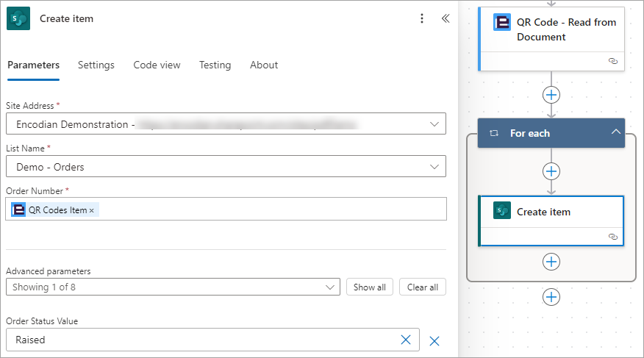Expand the Site Address dropdown
Viewport: 644px width, 358px height.
coord(434,124)
